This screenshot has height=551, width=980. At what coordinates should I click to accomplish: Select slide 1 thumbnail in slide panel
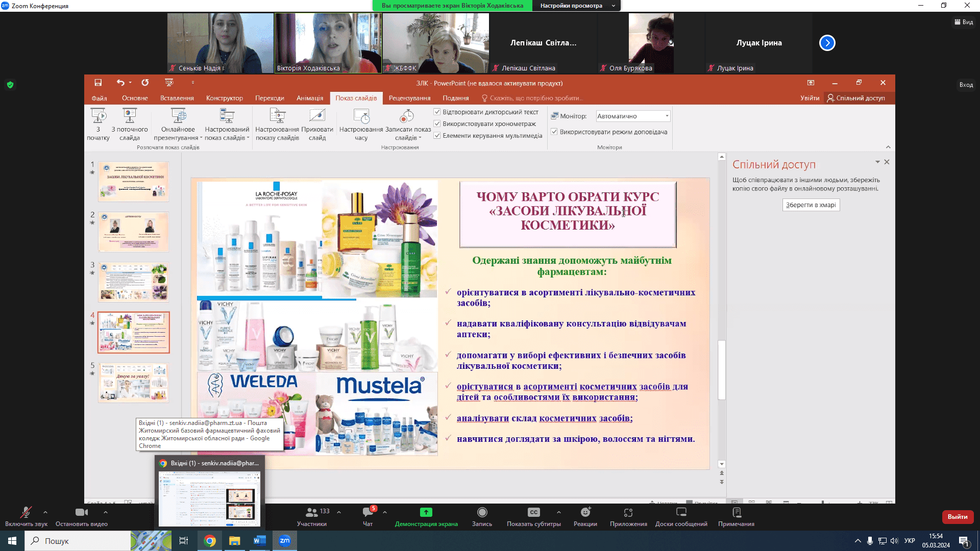(134, 182)
